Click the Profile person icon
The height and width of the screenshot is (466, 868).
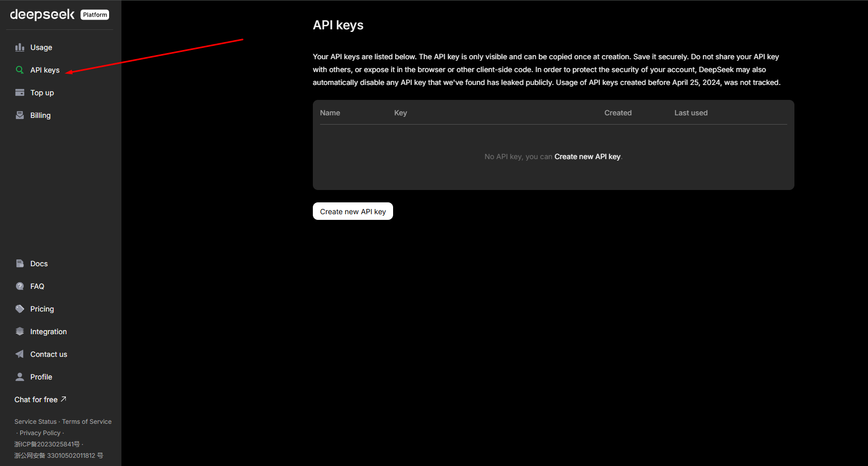coord(20,377)
